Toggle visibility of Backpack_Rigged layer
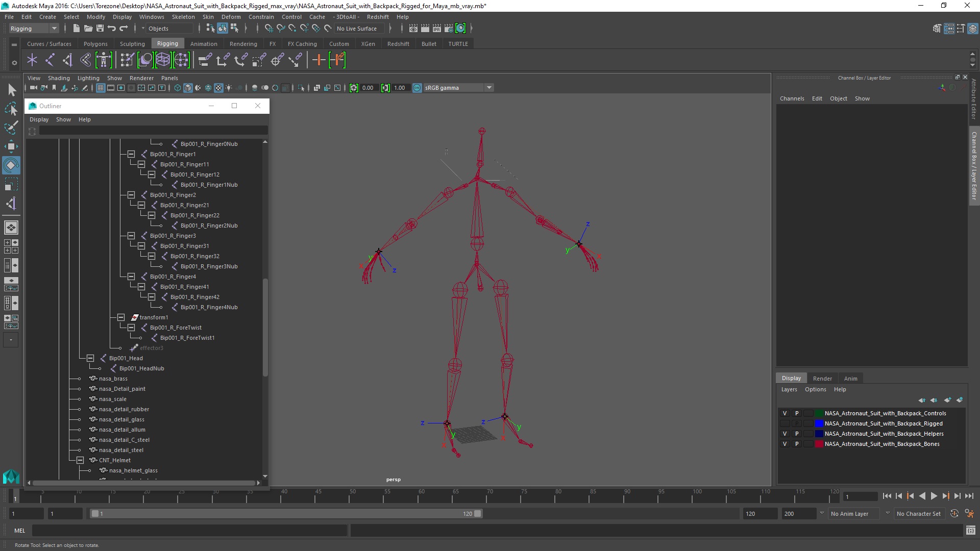This screenshot has width=980, height=551. (785, 423)
